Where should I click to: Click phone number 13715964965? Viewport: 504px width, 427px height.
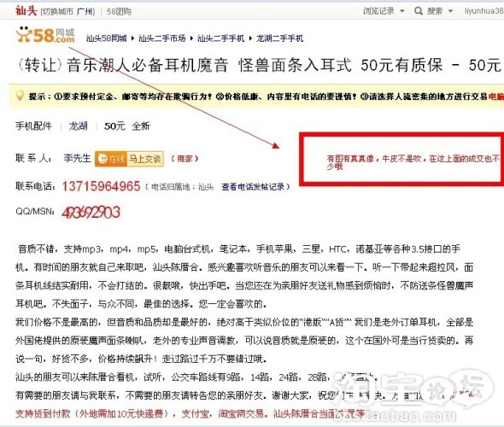(102, 186)
